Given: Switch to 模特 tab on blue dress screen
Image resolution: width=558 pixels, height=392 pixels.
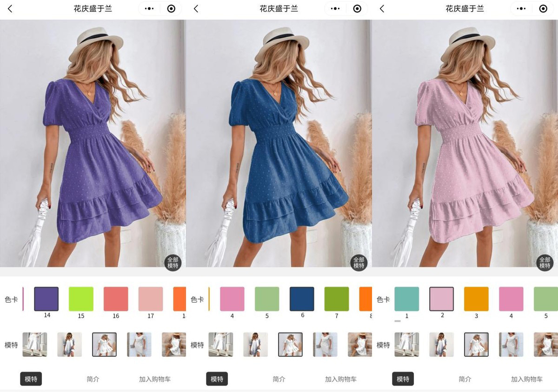Looking at the screenshot, I should coord(217,379).
